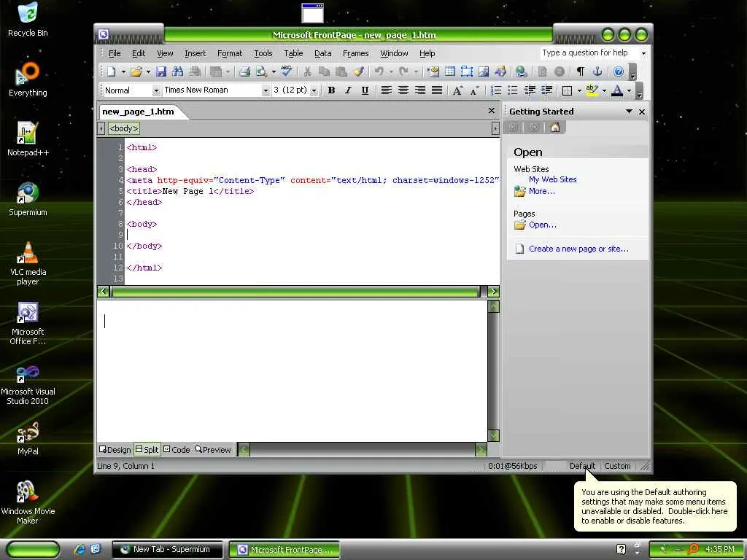This screenshot has height=560, width=747.
Task: Click the Custom status bar entry
Action: point(617,466)
